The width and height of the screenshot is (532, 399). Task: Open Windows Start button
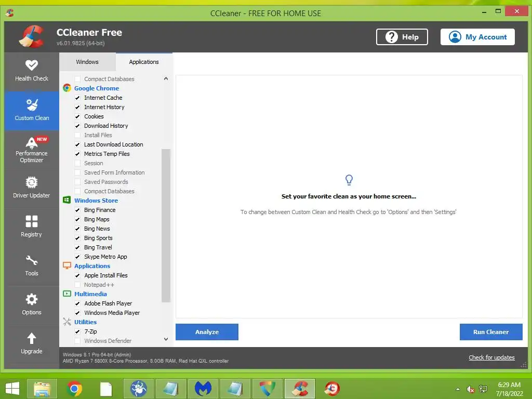(12, 389)
